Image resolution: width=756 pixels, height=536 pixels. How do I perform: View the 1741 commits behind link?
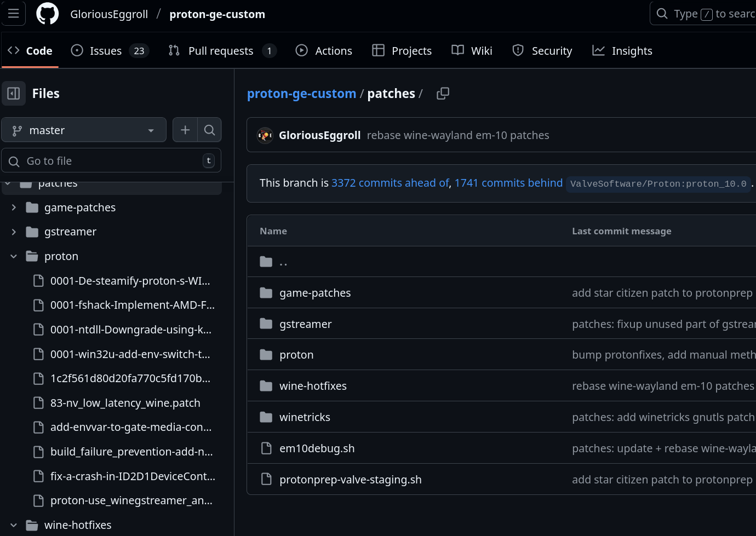coord(508,183)
